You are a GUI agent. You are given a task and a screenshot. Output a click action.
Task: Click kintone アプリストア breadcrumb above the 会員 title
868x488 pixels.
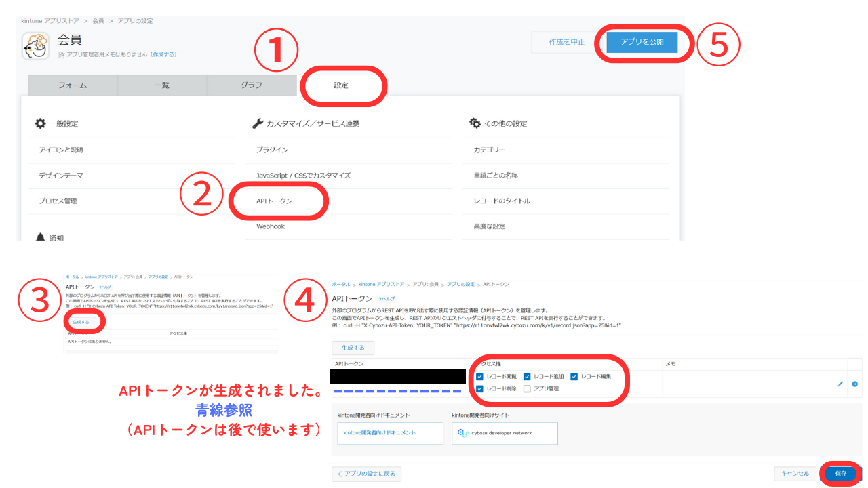tap(50, 22)
